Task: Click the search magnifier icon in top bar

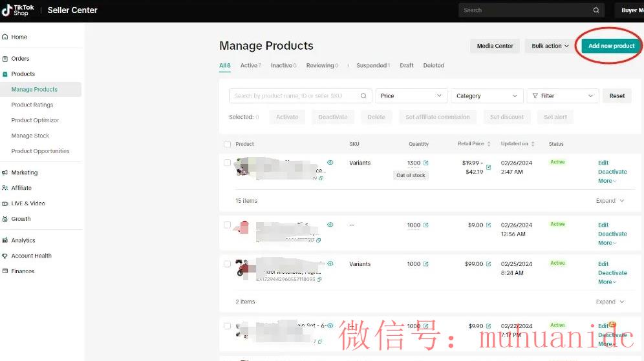Action: (x=596, y=10)
